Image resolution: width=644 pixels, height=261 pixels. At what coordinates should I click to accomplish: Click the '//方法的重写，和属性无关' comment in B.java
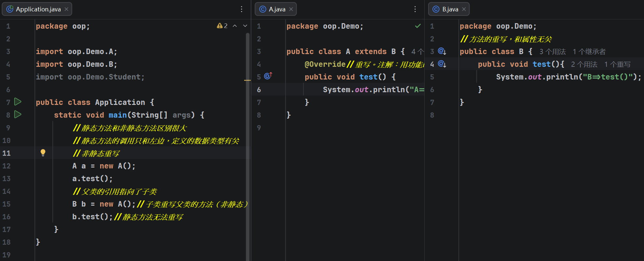[506, 39]
